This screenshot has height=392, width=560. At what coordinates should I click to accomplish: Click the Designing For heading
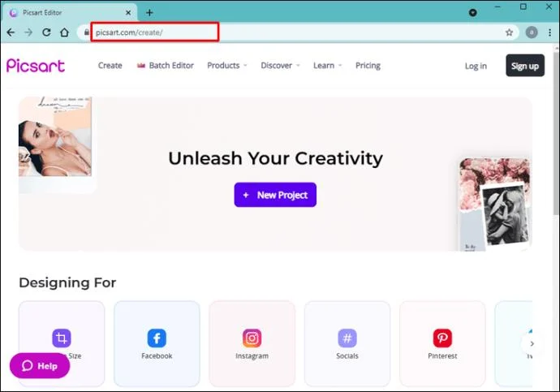pos(67,282)
